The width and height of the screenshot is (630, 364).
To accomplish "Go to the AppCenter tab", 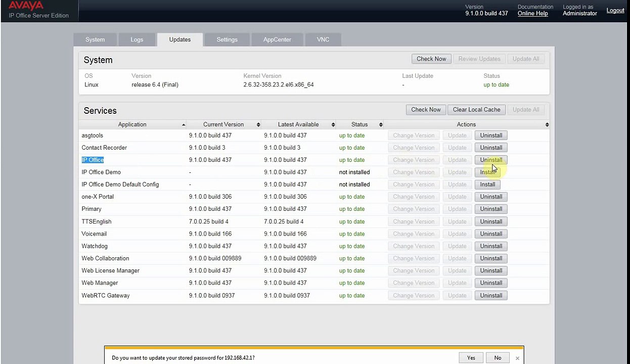I will (277, 39).
